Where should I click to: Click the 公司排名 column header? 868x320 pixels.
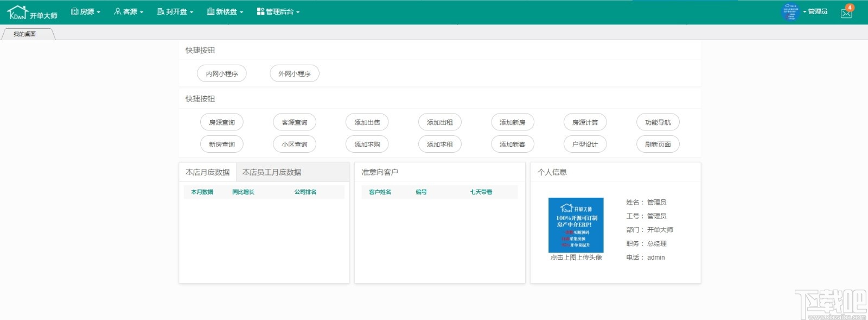[305, 192]
